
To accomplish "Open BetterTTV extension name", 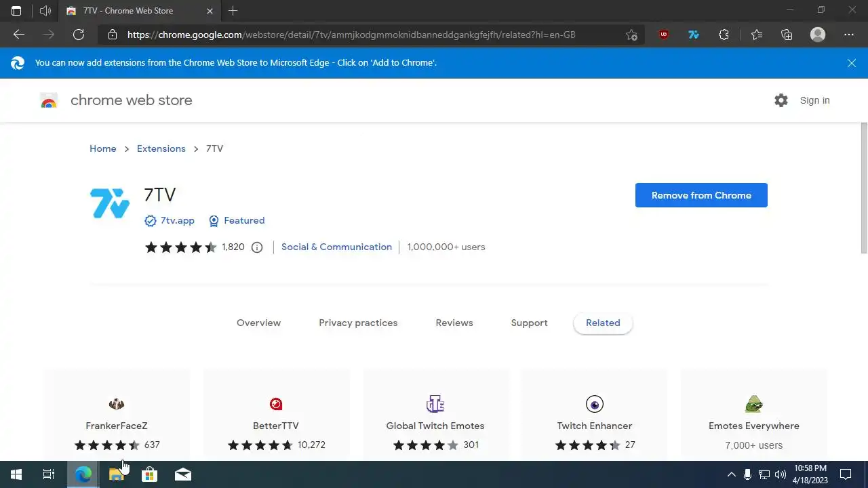I will [x=276, y=426].
